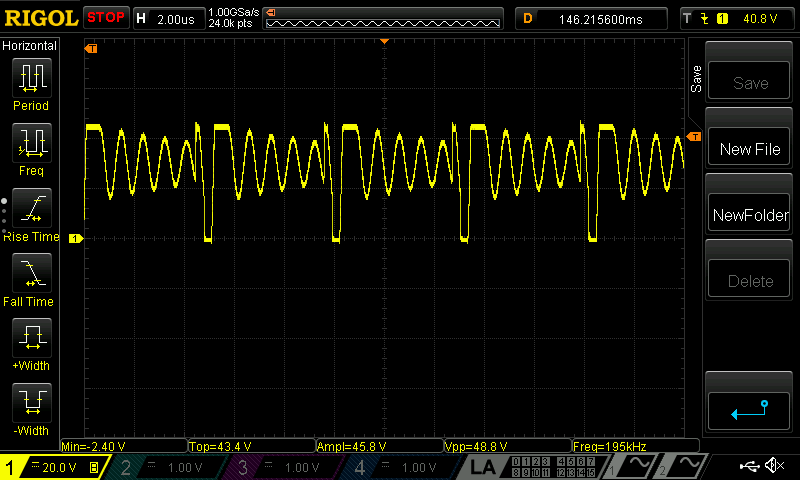Click the channel 1 DC coupling symbol

[x=35, y=465]
